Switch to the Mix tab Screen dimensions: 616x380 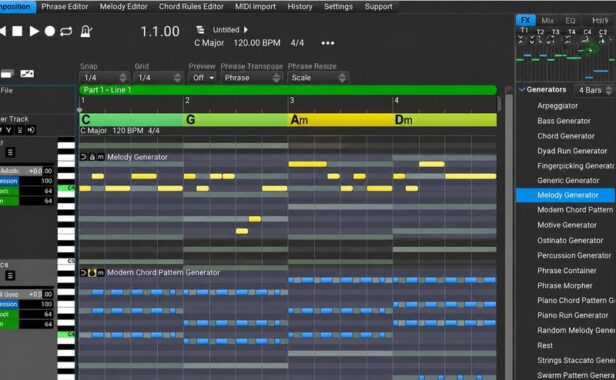[548, 20]
